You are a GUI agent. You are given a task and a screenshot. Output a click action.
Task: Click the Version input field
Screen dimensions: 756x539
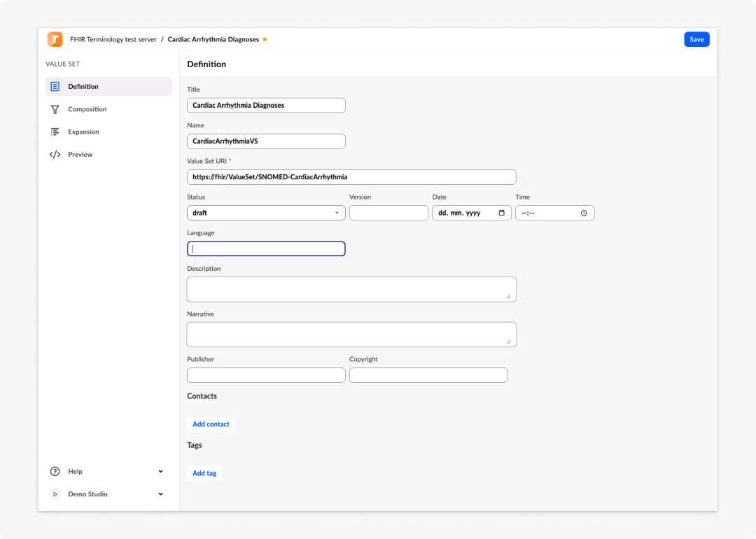tap(388, 213)
